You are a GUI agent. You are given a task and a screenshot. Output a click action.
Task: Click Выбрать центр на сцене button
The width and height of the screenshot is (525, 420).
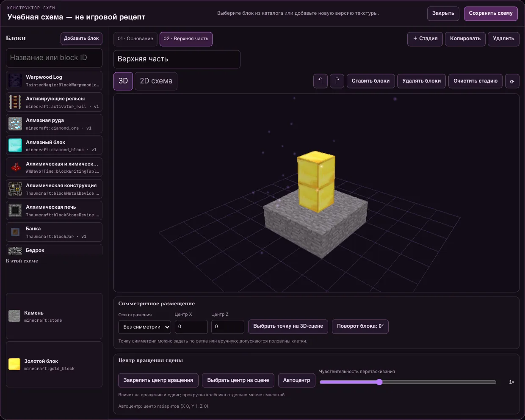(238, 380)
